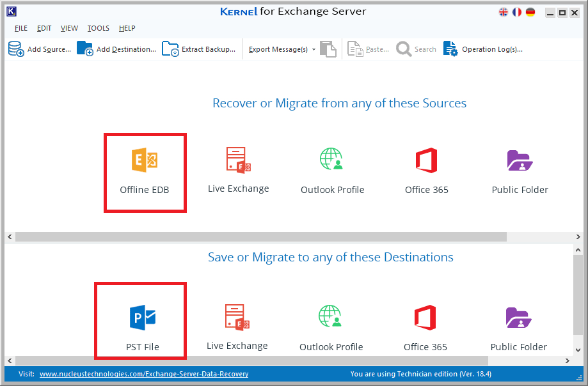Open the VIEW menu
588x386 pixels.
coord(69,28)
